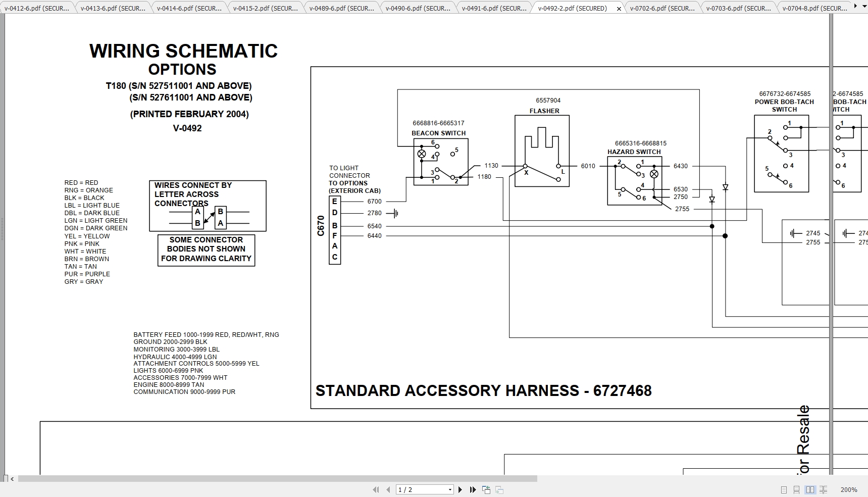Viewport: 868px width, 497px height.
Task: Open the v-0702-6.pdf document tab
Action: (x=662, y=8)
